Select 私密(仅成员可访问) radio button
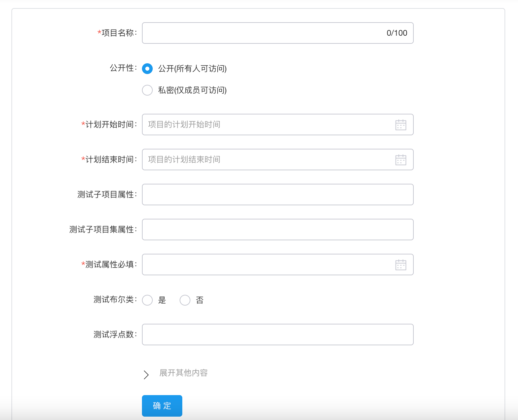This screenshot has width=518, height=420. coord(147,90)
